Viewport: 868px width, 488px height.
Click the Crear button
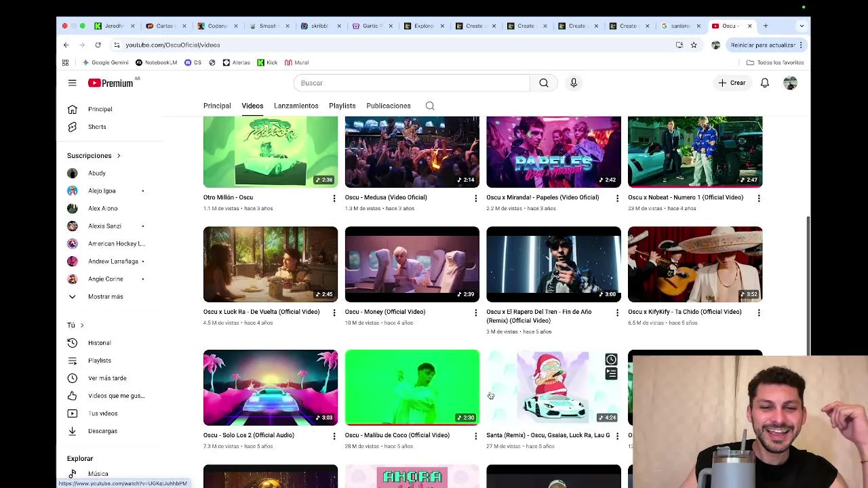point(732,83)
